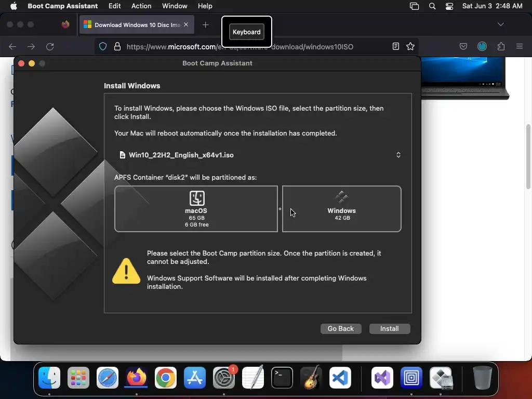Select the macOS 65 GB partition box
Screen dimensions: 532x399
click(x=196, y=209)
